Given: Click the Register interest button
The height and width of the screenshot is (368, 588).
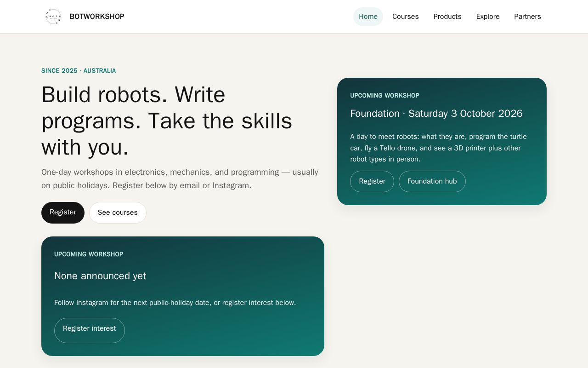Looking at the screenshot, I should click(x=90, y=330).
